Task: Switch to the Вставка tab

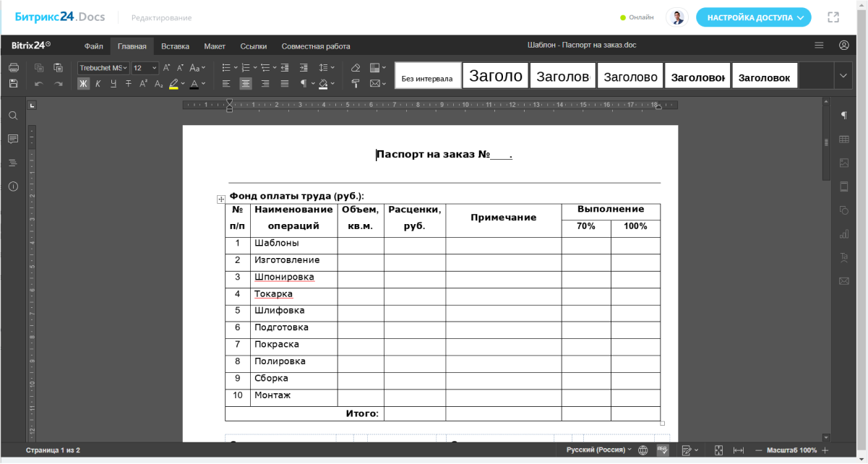Action: click(175, 46)
